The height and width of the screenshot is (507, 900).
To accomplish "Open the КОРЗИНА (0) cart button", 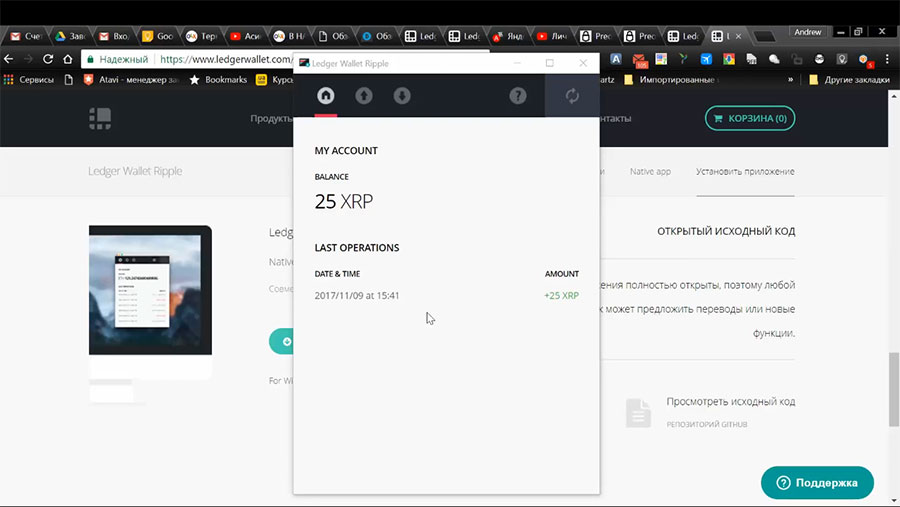I will coord(750,118).
